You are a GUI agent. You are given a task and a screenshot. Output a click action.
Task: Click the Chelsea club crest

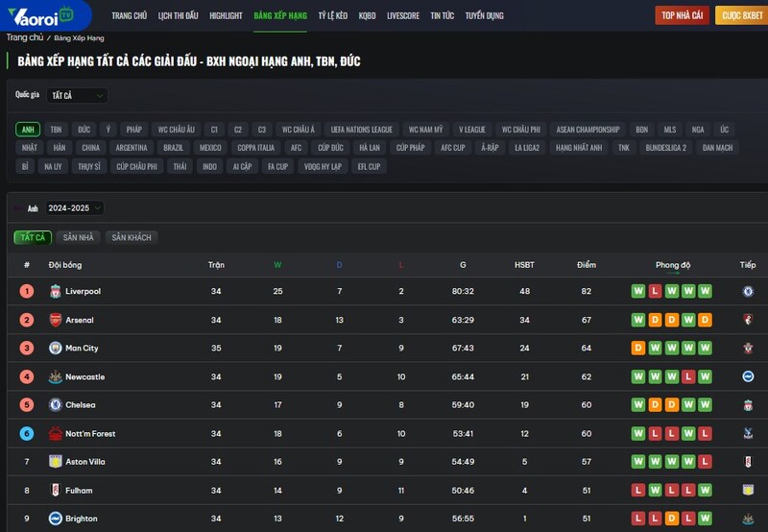point(56,404)
